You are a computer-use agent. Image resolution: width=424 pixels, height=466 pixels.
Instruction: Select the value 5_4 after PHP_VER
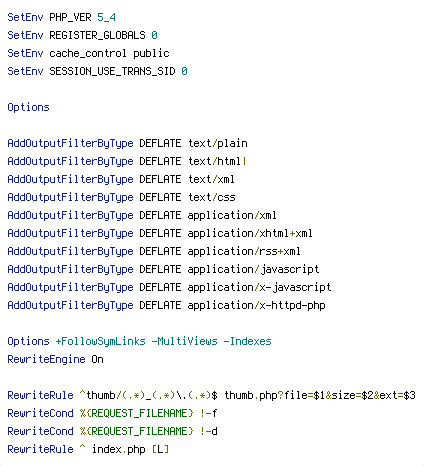pos(106,17)
